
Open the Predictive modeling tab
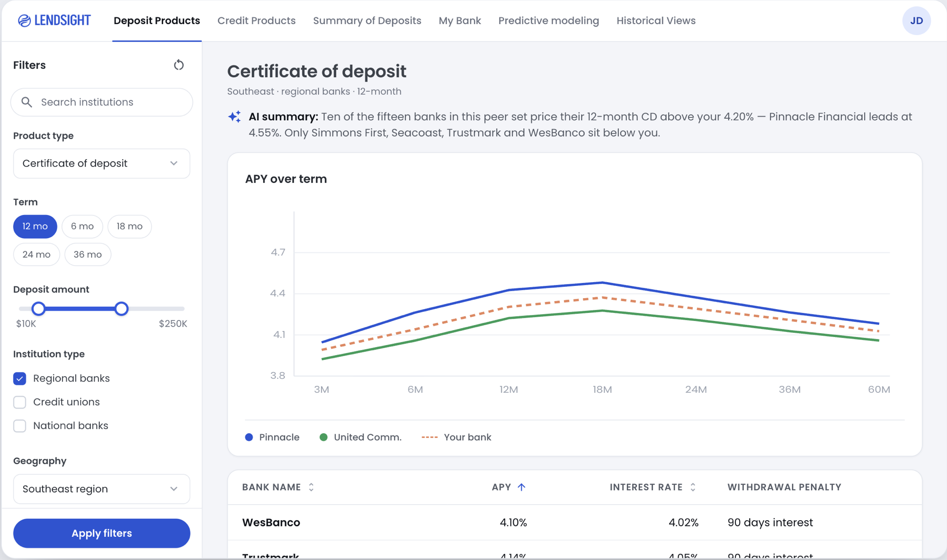(549, 21)
